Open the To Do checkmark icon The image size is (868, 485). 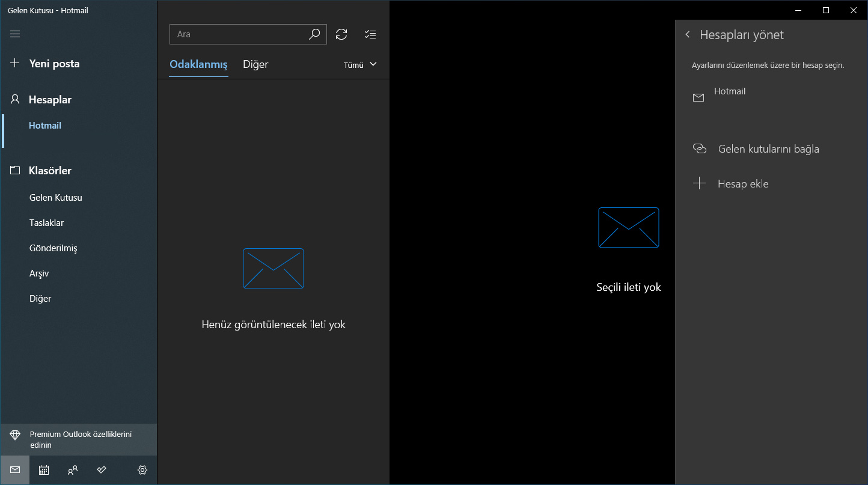click(102, 470)
